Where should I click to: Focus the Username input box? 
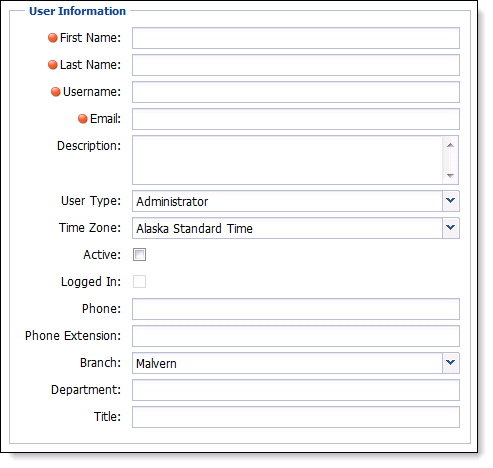pos(296,92)
